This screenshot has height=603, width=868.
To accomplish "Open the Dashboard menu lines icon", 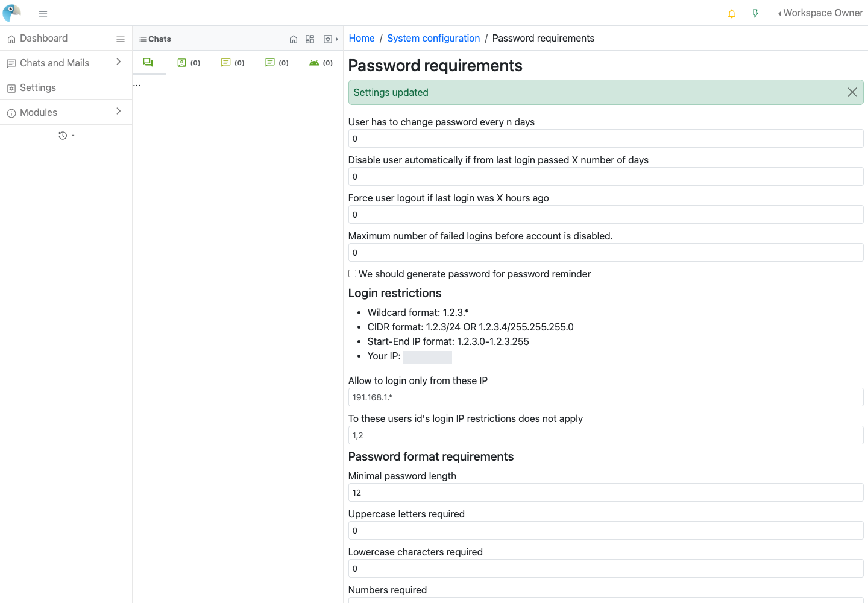I will tap(121, 39).
